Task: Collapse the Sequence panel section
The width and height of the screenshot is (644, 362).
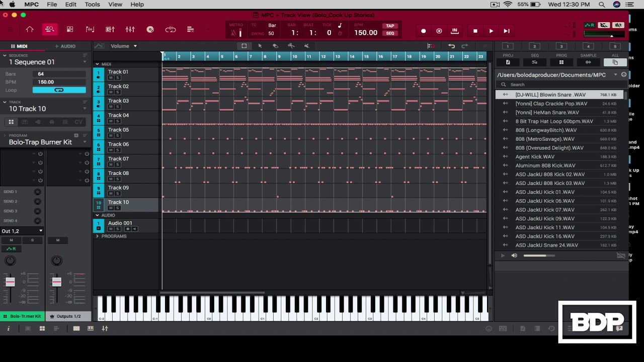Action: tap(5, 55)
